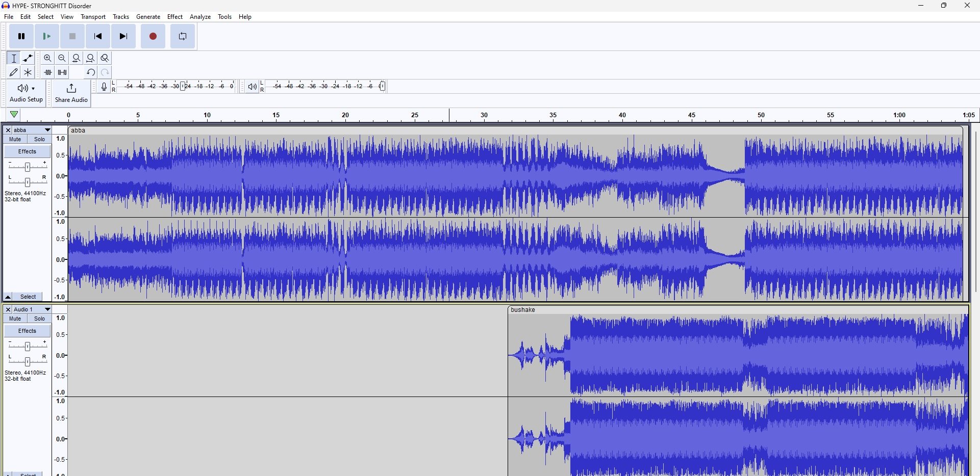The height and width of the screenshot is (476, 980).
Task: Mute the Audio 1 track
Action: click(x=15, y=319)
